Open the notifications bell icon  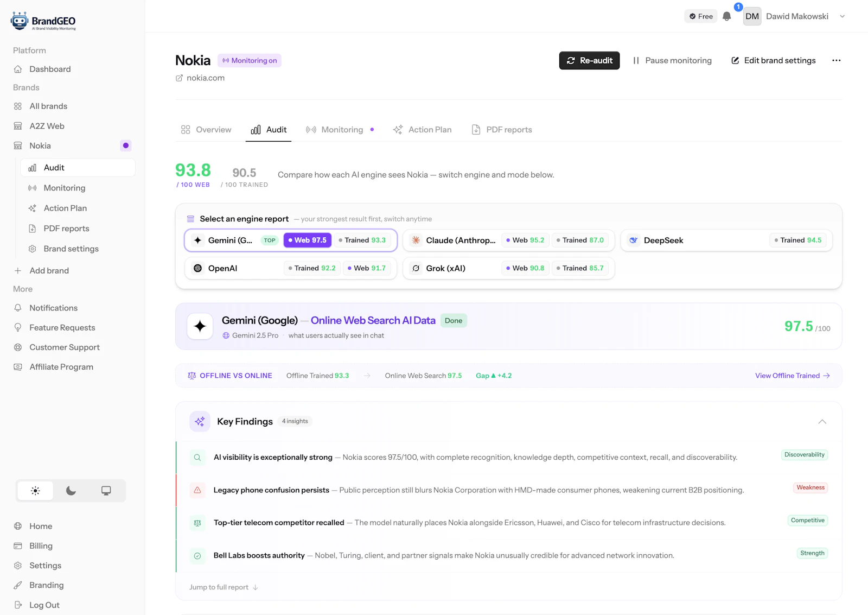(727, 16)
